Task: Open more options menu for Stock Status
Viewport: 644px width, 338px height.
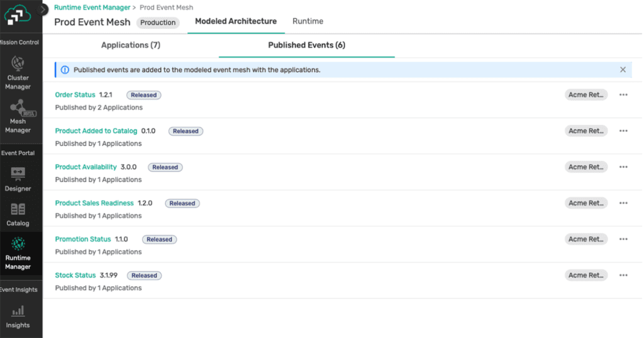Action: pos(623,275)
